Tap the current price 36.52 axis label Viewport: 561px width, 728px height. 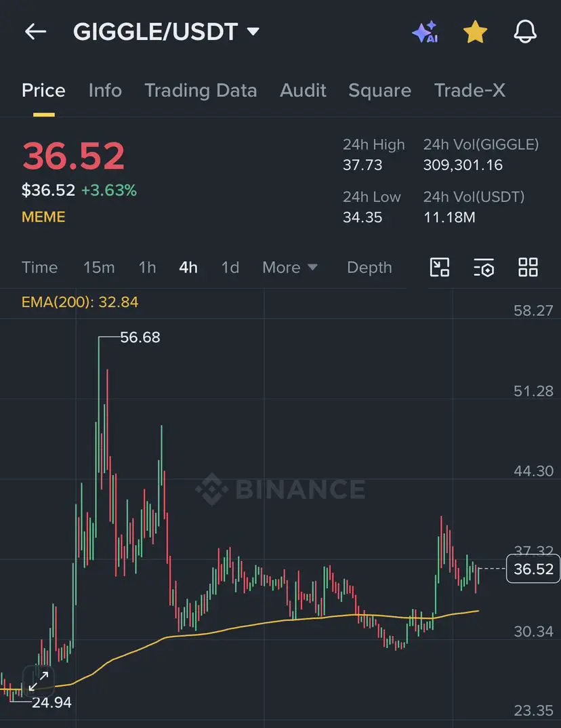click(533, 569)
